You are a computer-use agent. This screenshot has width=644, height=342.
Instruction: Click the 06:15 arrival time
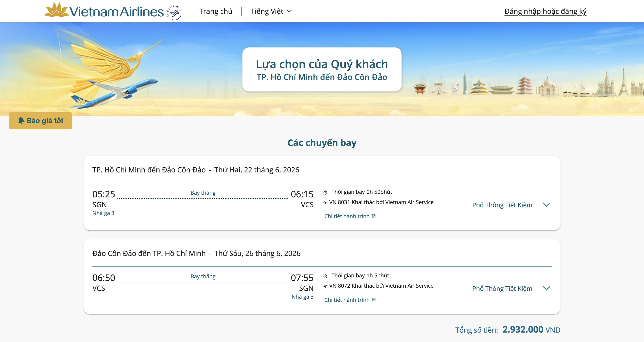coord(302,194)
